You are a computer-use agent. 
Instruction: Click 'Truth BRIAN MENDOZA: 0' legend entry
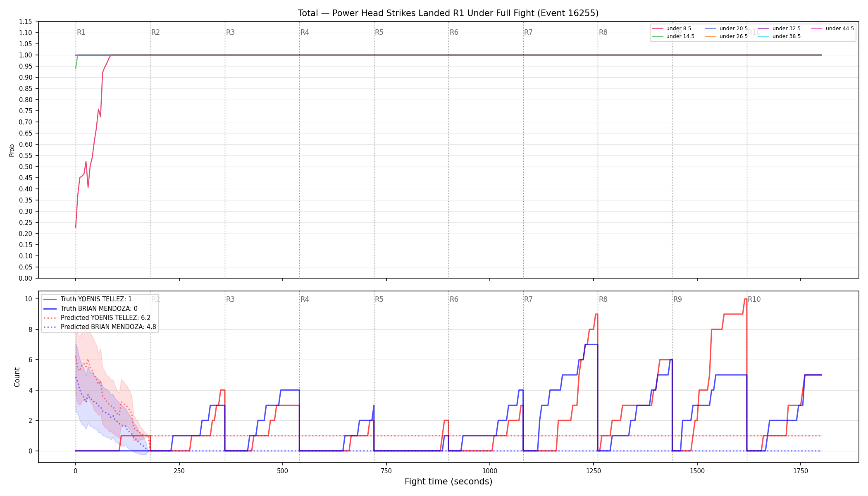pyautogui.click(x=99, y=309)
